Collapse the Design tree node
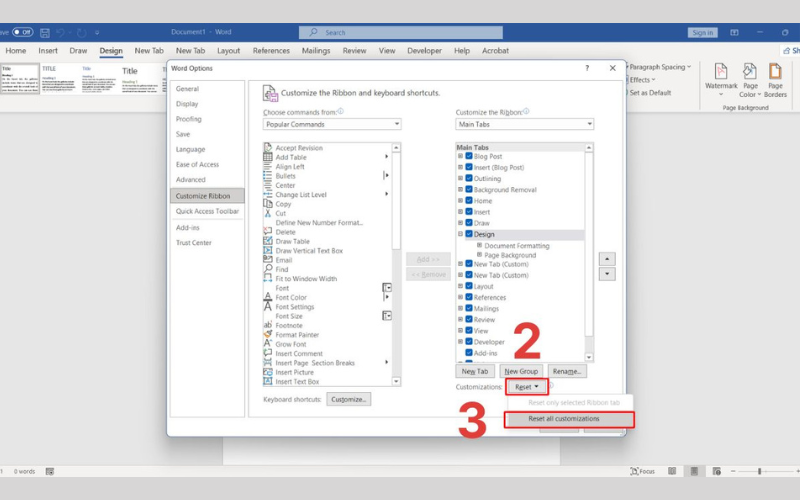The width and height of the screenshot is (800, 500). pyautogui.click(x=460, y=235)
